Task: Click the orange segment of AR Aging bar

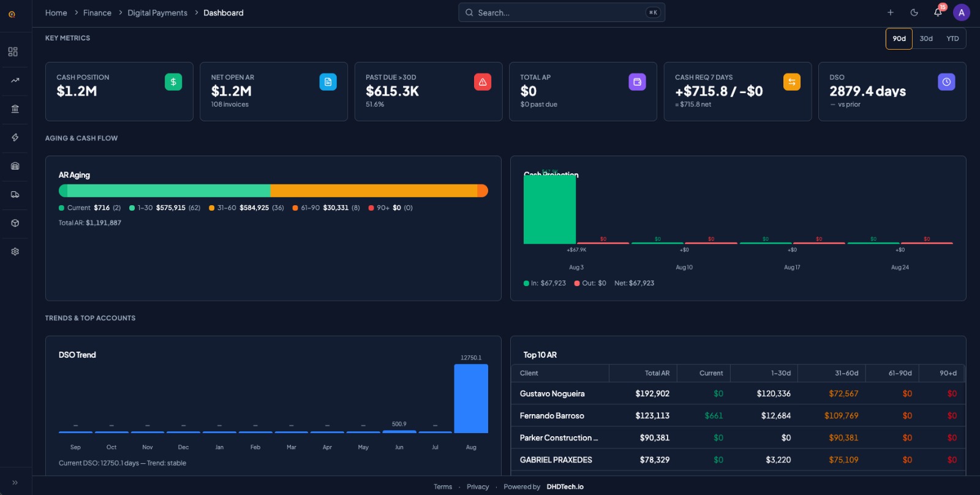Action: point(374,191)
